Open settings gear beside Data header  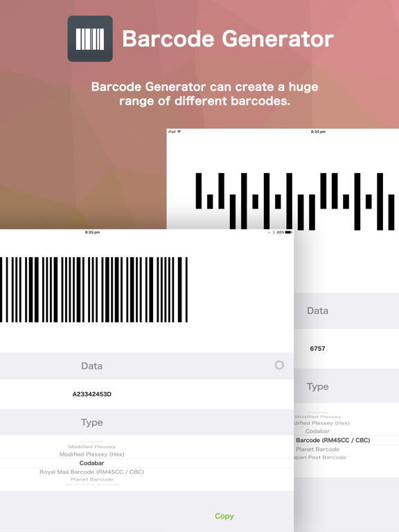click(279, 365)
